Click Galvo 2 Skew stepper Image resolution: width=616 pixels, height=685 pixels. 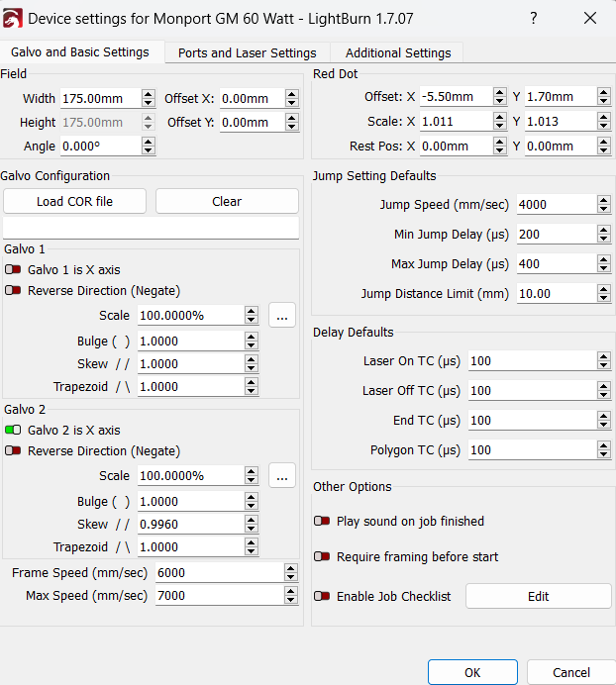click(252, 524)
